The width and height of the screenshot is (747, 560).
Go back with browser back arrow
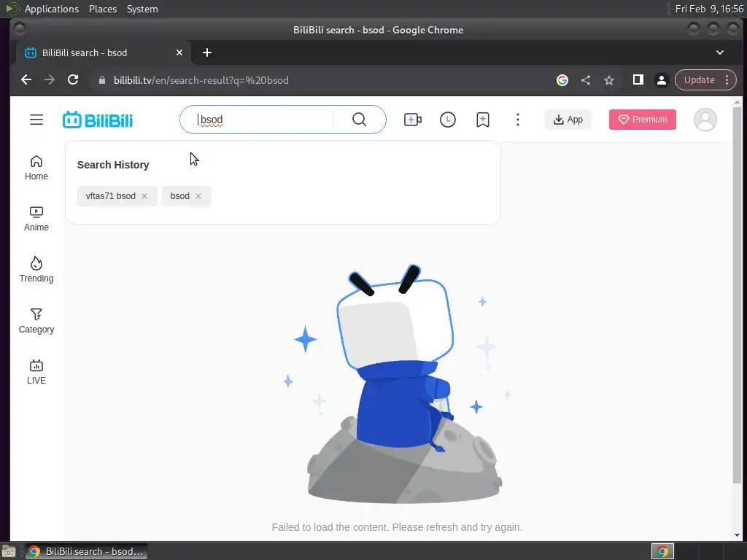pos(26,80)
